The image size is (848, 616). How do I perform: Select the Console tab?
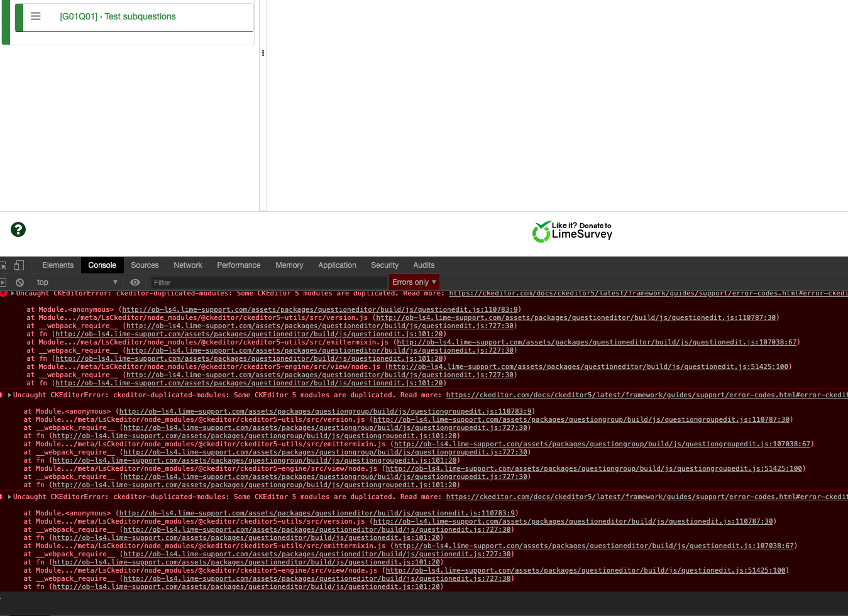point(102,265)
